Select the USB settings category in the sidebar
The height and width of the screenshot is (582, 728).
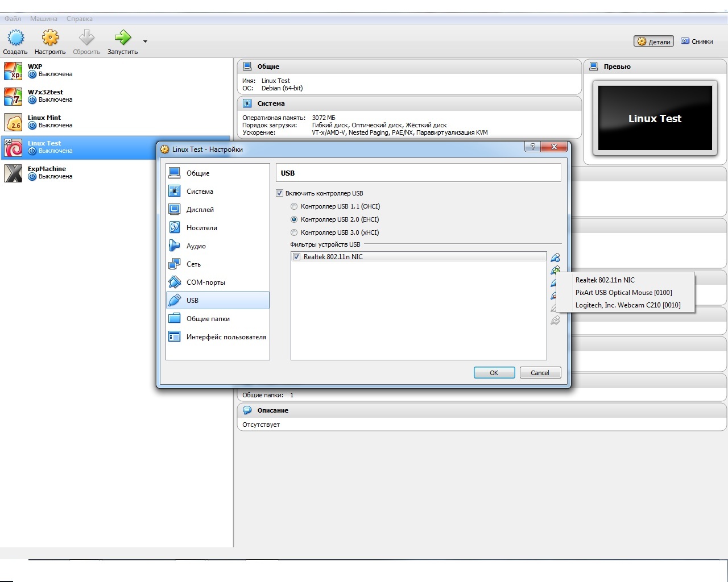[218, 301]
